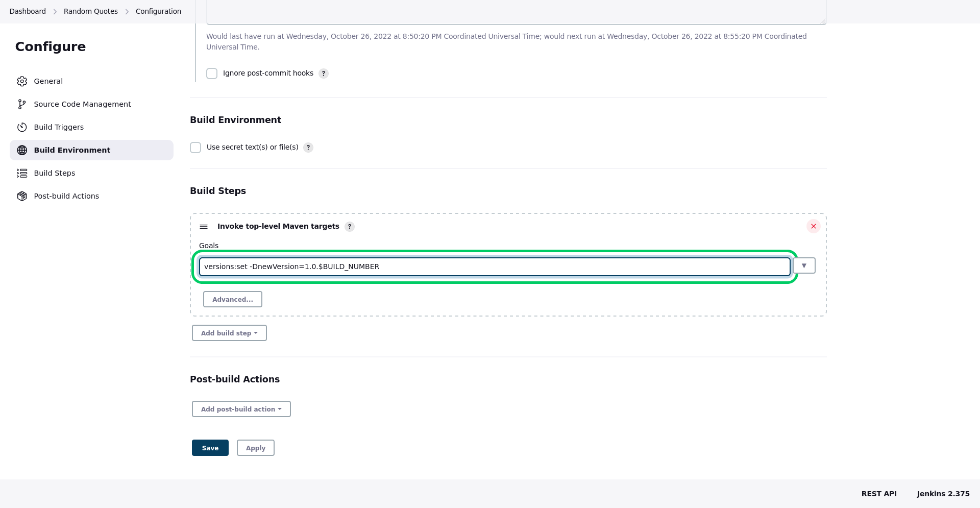Jump to Post-build Actions in sidebar

click(x=91, y=196)
